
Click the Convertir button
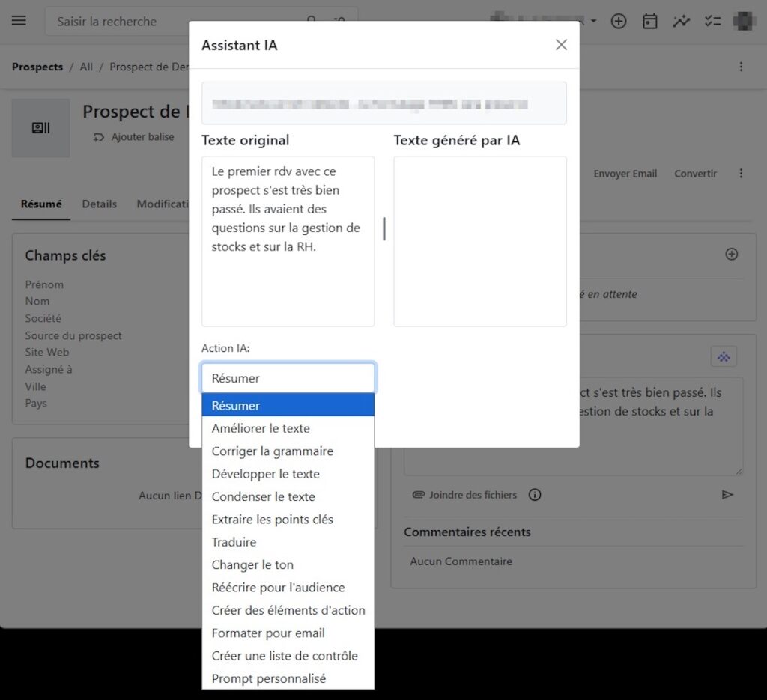(x=695, y=174)
